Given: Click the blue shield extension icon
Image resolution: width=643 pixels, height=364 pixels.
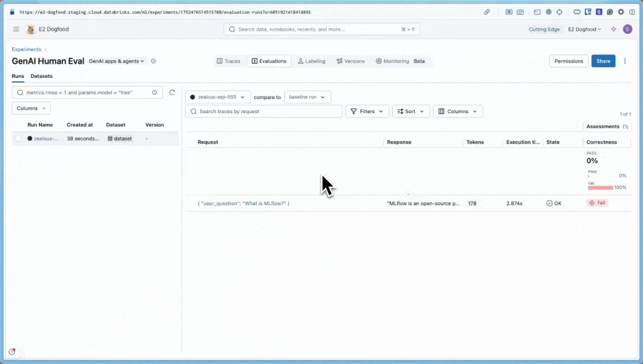Looking at the screenshot, I should [x=588, y=12].
